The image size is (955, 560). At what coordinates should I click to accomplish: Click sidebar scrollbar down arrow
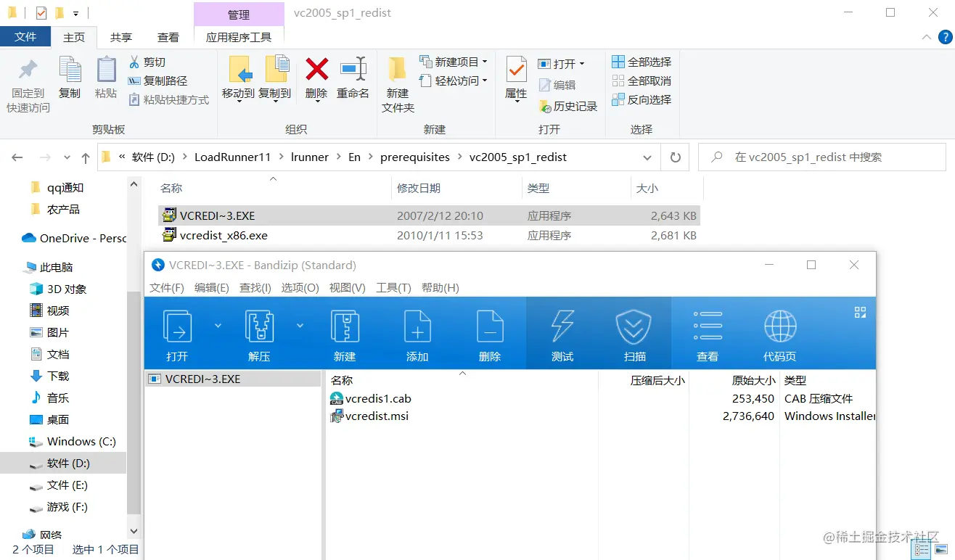(x=134, y=532)
